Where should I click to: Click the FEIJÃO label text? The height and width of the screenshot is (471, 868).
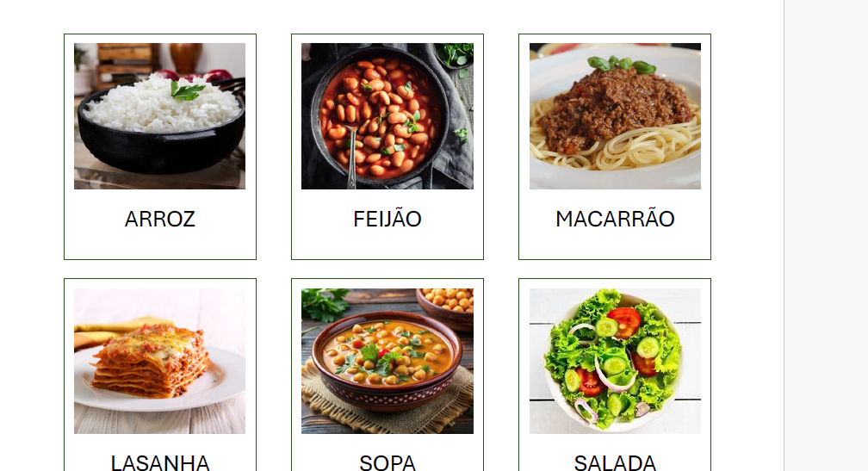(x=387, y=218)
